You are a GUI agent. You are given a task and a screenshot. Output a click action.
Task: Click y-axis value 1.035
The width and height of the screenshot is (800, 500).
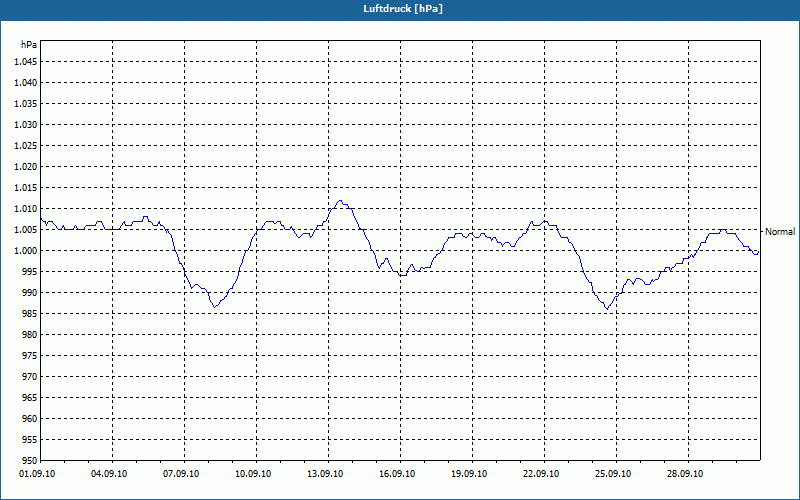click(x=26, y=104)
